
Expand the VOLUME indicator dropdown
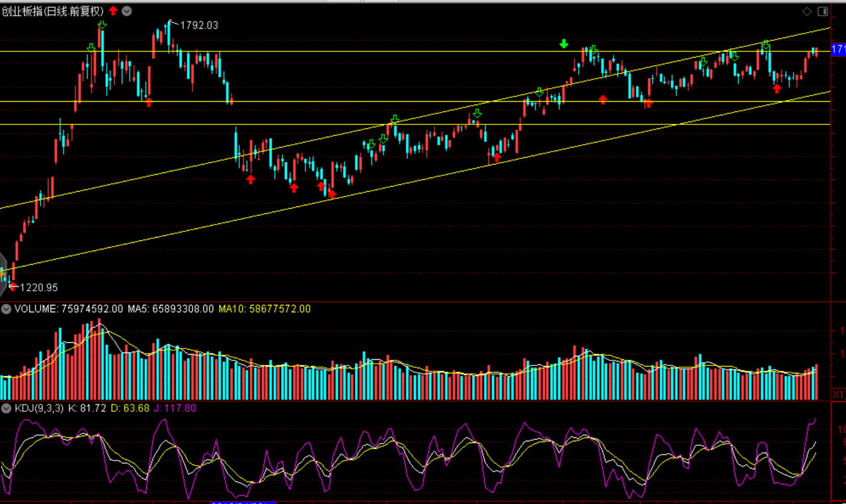click(6, 309)
